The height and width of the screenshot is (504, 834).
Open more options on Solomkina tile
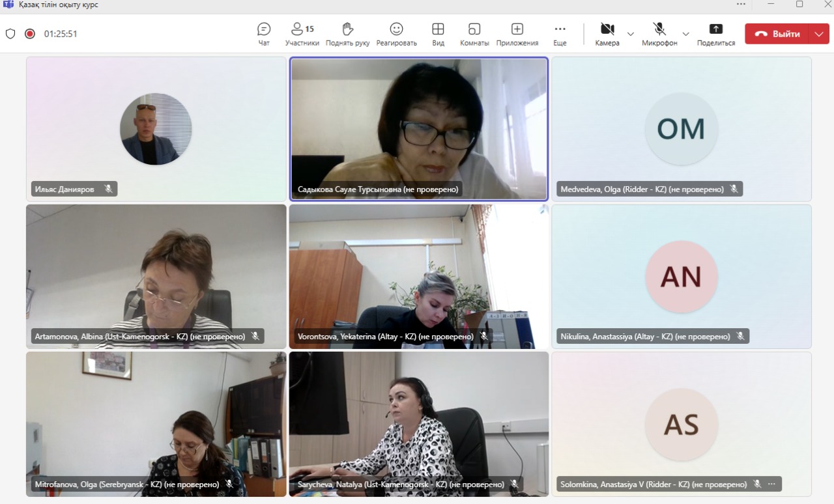point(771,484)
